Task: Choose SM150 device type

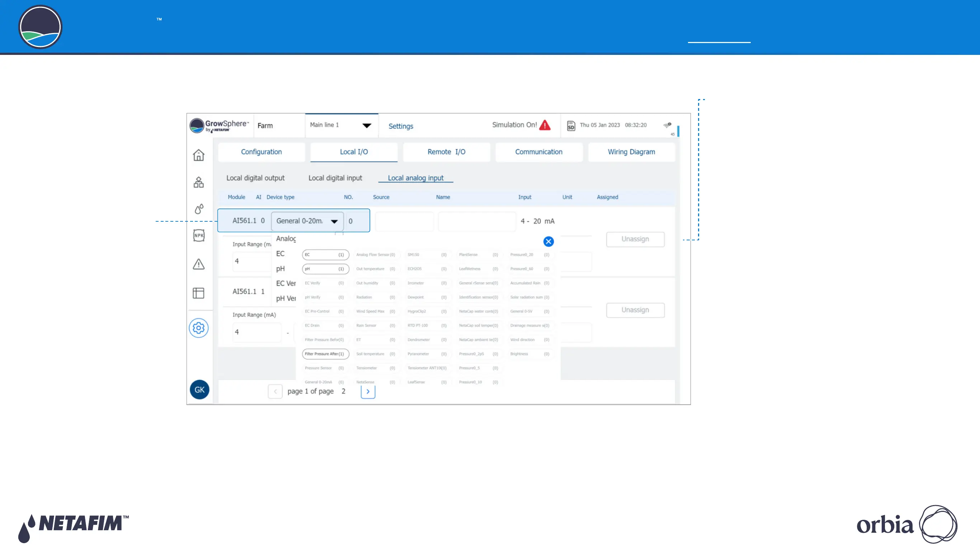Action: [428, 255]
